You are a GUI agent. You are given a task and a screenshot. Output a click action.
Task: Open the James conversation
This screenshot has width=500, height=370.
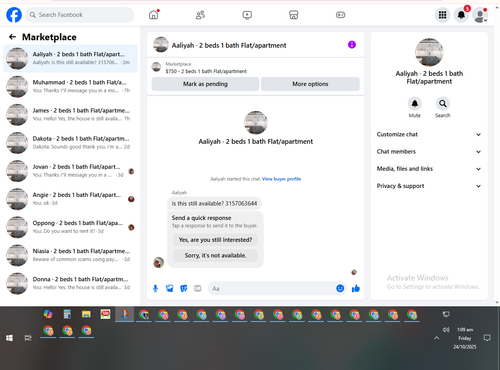70,114
